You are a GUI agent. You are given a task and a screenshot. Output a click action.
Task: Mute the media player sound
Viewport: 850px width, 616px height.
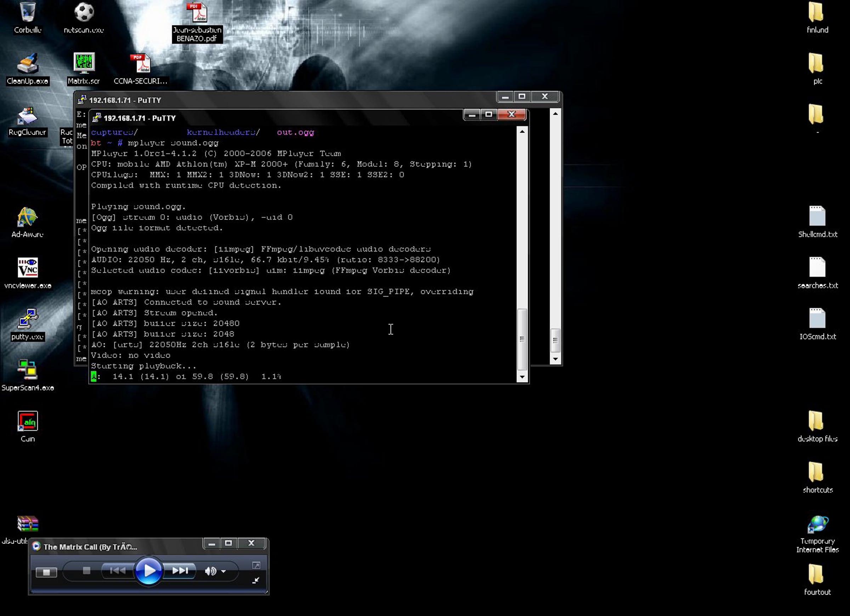210,571
